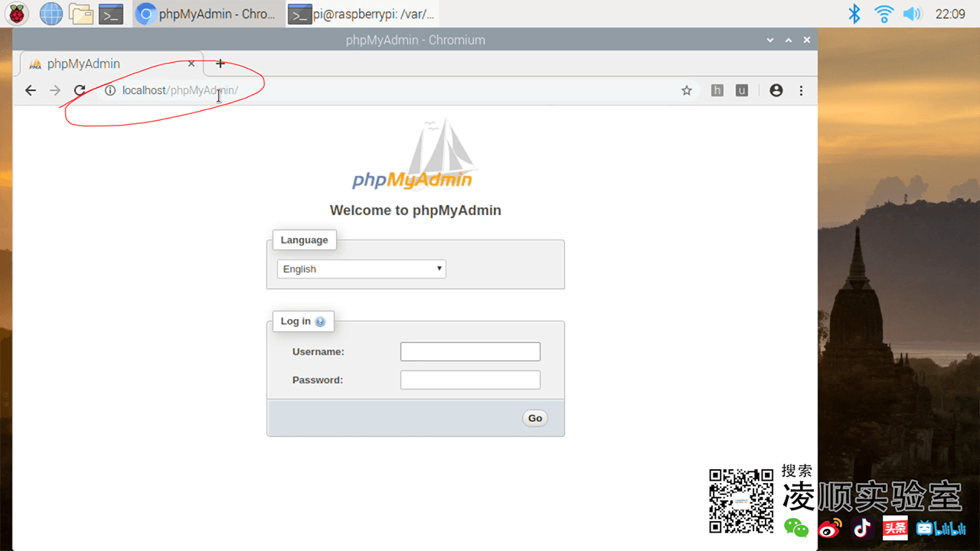Expand the Language dropdown set to English
This screenshot has height=551, width=980.
pos(361,269)
